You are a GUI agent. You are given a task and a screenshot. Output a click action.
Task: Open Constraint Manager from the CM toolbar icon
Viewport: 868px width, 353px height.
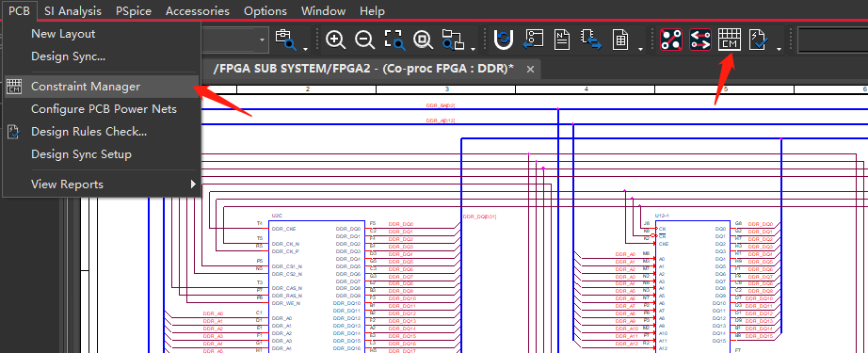(x=729, y=40)
